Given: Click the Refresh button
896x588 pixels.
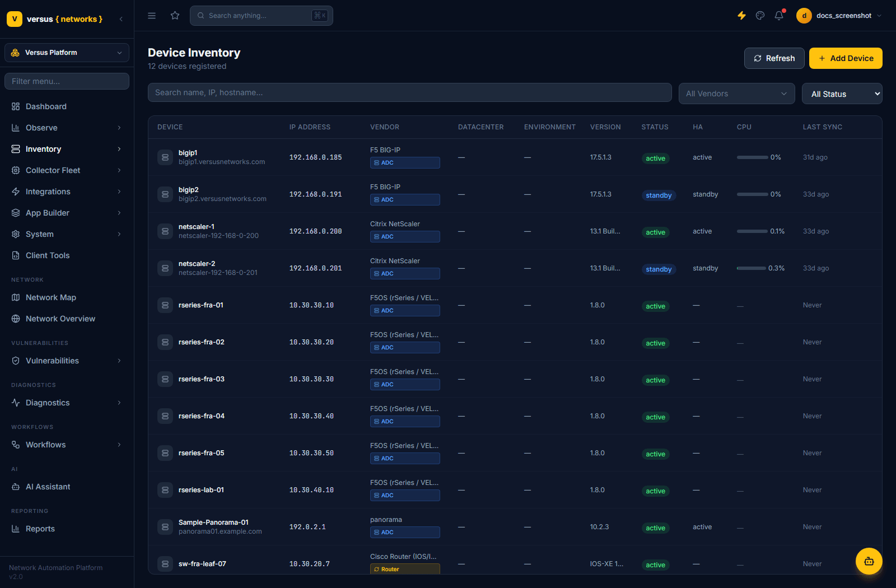Looking at the screenshot, I should (x=774, y=58).
